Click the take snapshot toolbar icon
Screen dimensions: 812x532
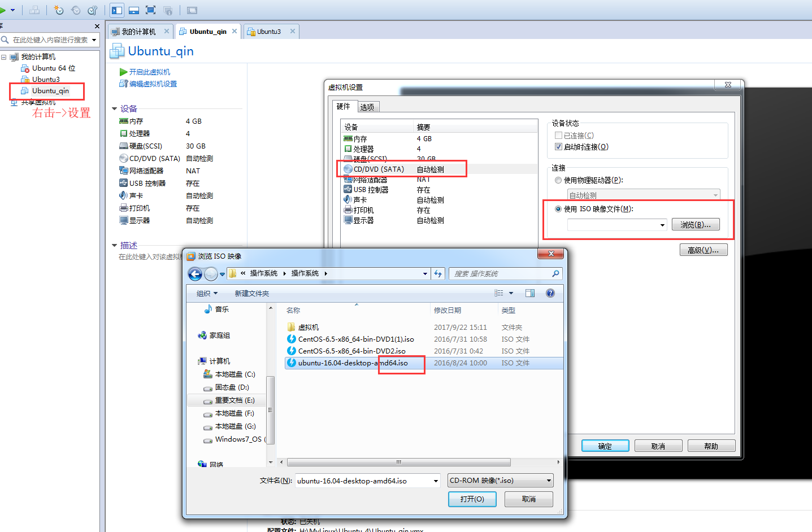pyautogui.click(x=59, y=10)
